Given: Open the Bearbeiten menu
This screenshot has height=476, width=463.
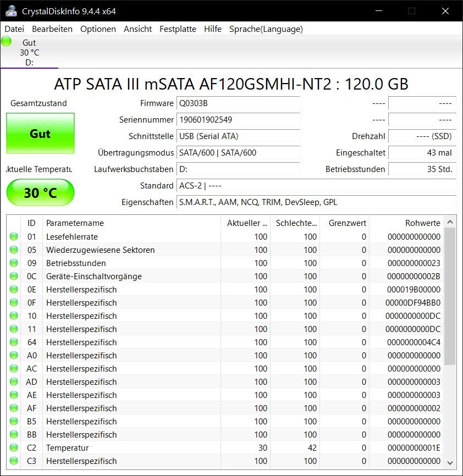Looking at the screenshot, I should [x=52, y=29].
